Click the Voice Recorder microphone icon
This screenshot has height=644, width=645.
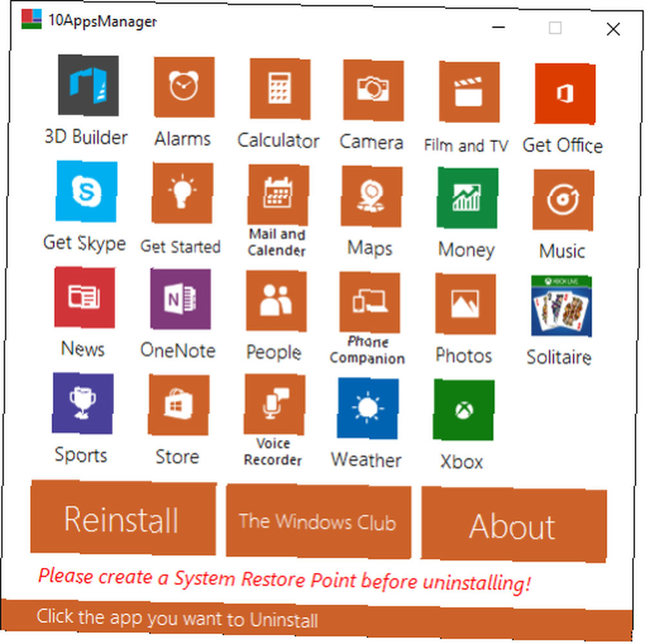point(274,405)
